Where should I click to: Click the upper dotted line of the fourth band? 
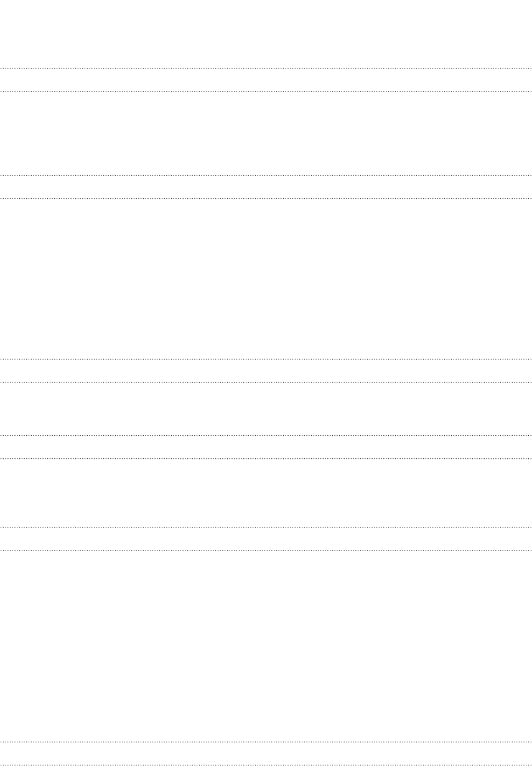point(266,435)
